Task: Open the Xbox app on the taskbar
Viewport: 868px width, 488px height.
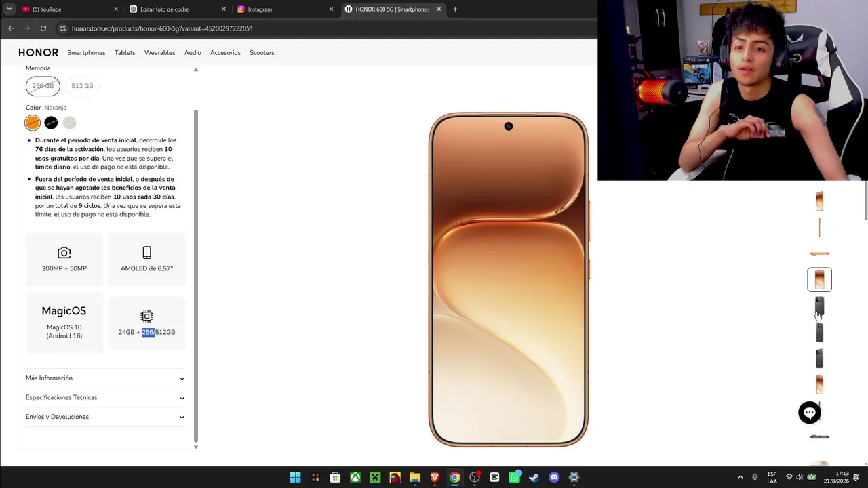Action: coord(355,477)
